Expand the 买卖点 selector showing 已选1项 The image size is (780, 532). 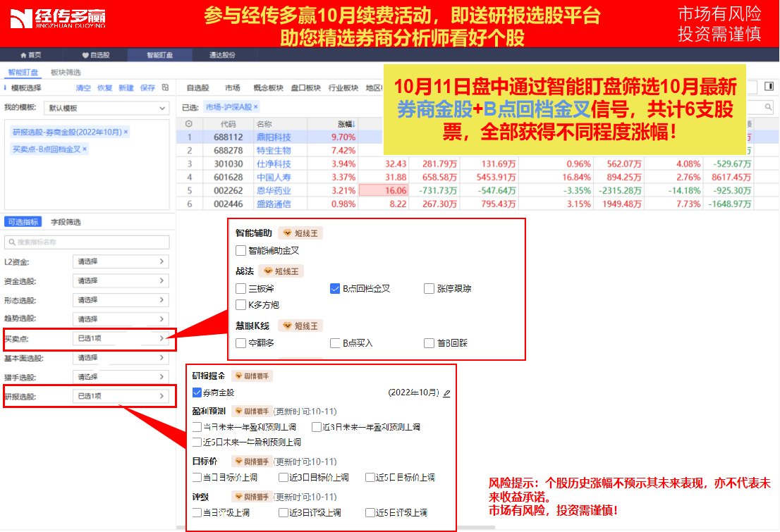pos(121,339)
